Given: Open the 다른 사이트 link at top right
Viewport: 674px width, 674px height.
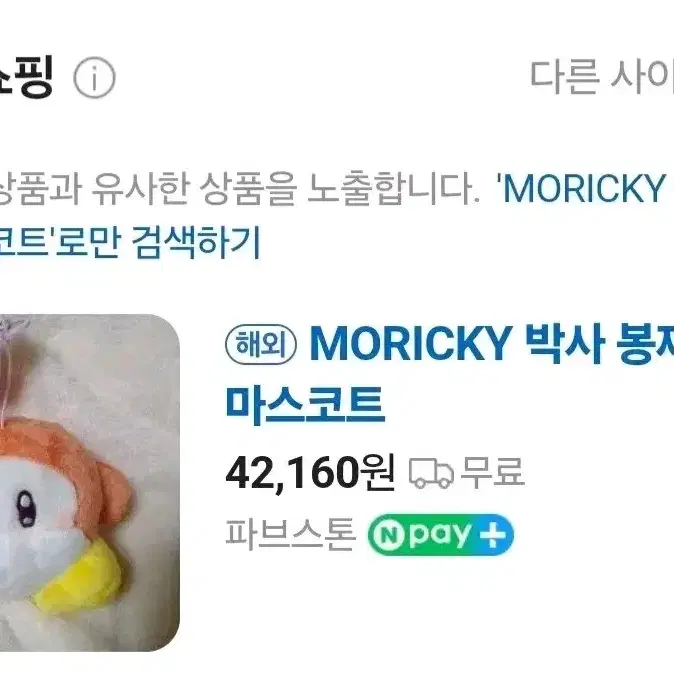Looking at the screenshot, I should pyautogui.click(x=602, y=78).
